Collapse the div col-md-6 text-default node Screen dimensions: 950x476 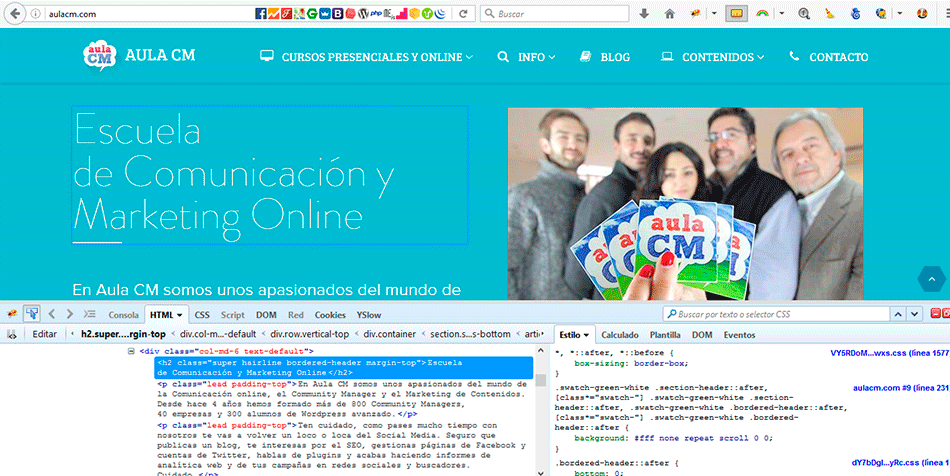131,351
